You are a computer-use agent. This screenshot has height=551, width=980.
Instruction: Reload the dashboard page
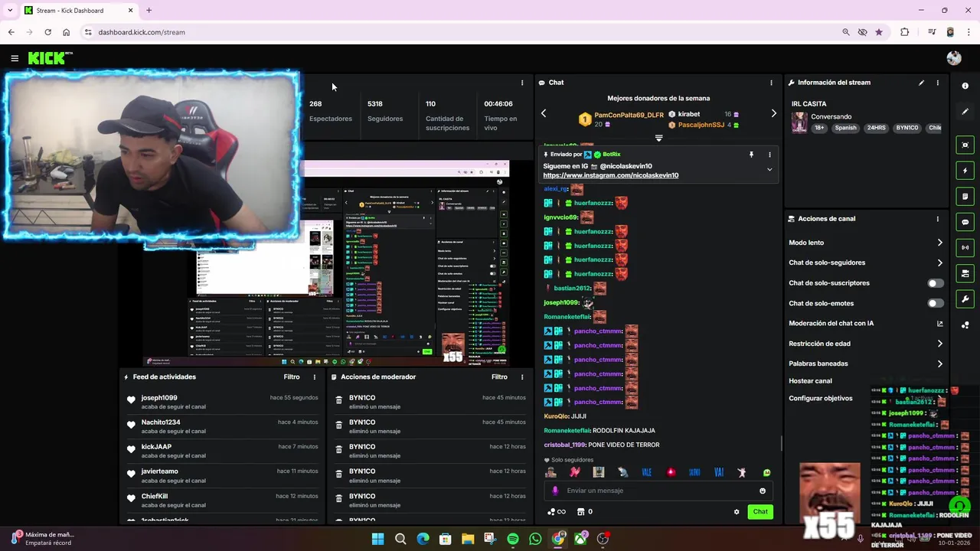[x=47, y=32]
